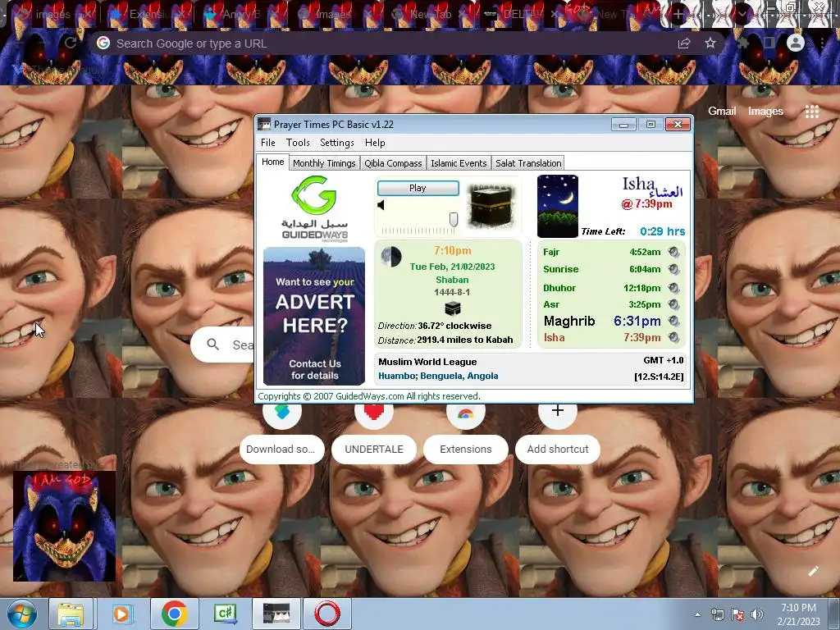The height and width of the screenshot is (630, 840).
Task: Click the Isha night sky image
Action: click(x=558, y=206)
